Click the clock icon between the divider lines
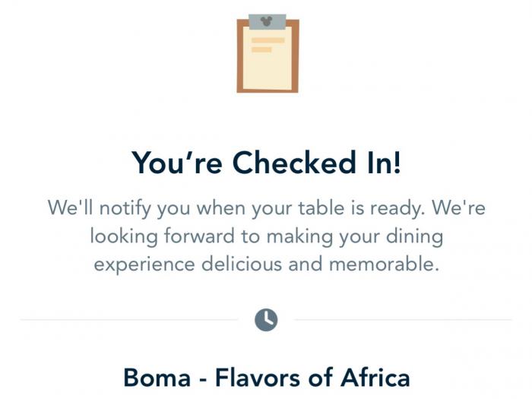The width and height of the screenshot is (532, 399). pyautogui.click(x=266, y=320)
